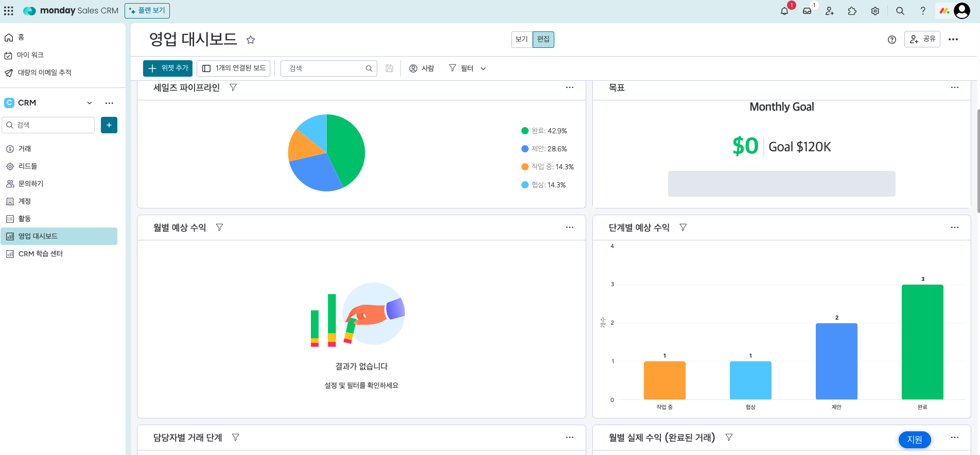Screen dimensions: 980x455
Task: Click the invite members icon
Action: (x=830, y=11)
